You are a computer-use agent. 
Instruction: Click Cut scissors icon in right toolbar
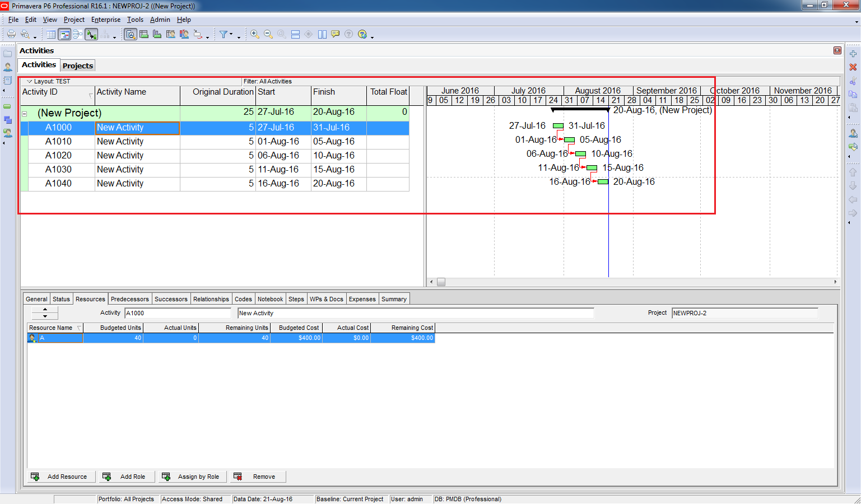coord(853,81)
